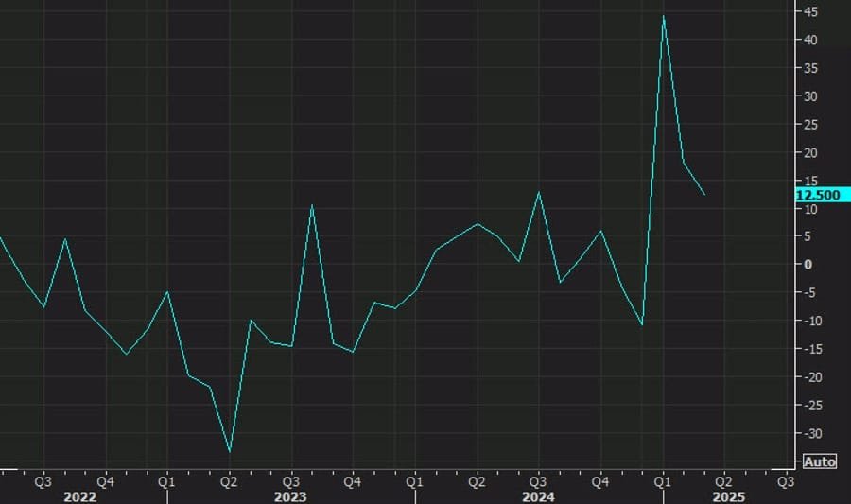Click the -15 tick on the y-axis

815,350
